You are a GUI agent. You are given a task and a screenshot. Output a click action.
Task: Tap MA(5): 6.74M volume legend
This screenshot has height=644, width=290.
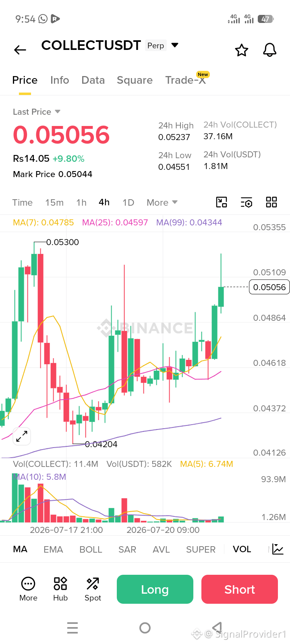pos(207,464)
